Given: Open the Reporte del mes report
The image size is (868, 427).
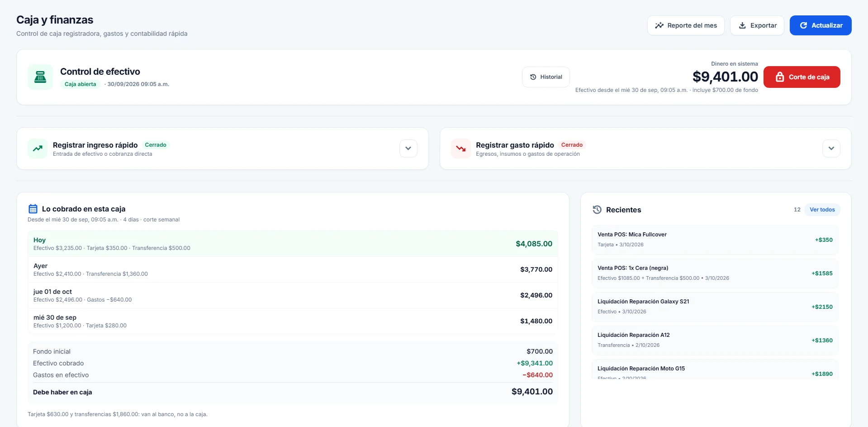Looking at the screenshot, I should 686,25.
